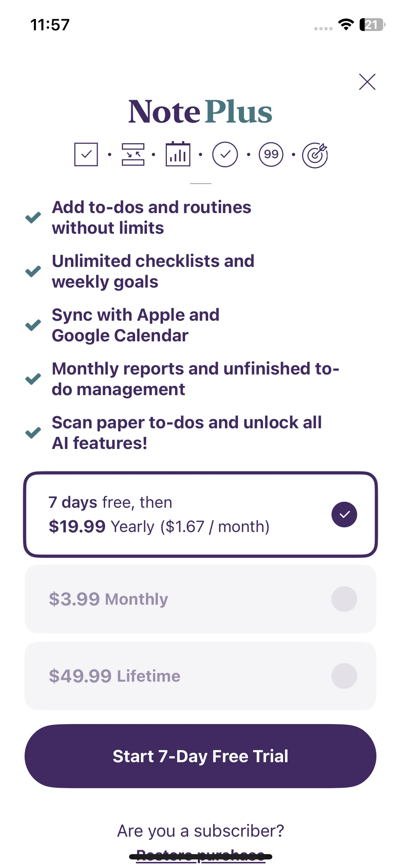
Task: Tap the square checkbox feature icon
Action: point(86,154)
